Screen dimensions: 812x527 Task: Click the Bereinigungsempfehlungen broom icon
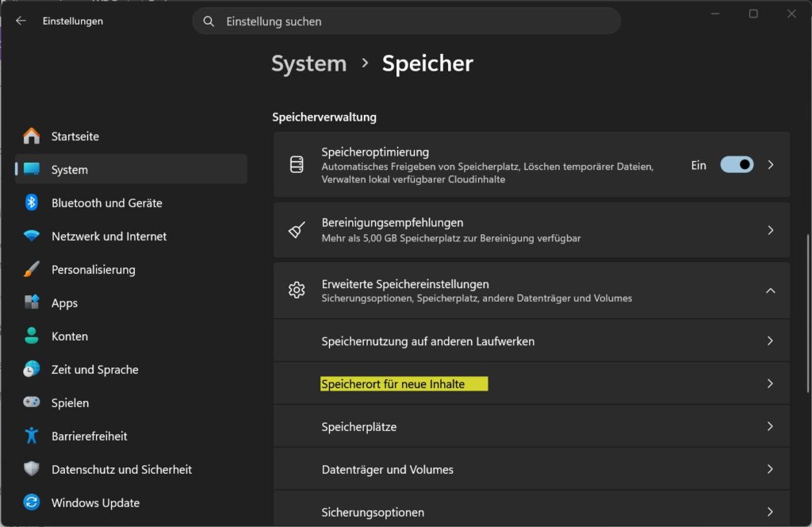pos(297,229)
